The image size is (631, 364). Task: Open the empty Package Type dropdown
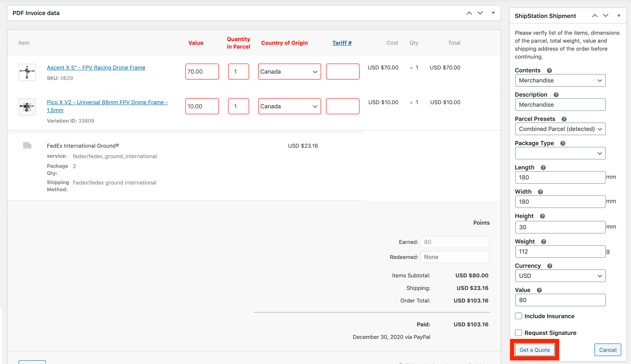pos(560,153)
